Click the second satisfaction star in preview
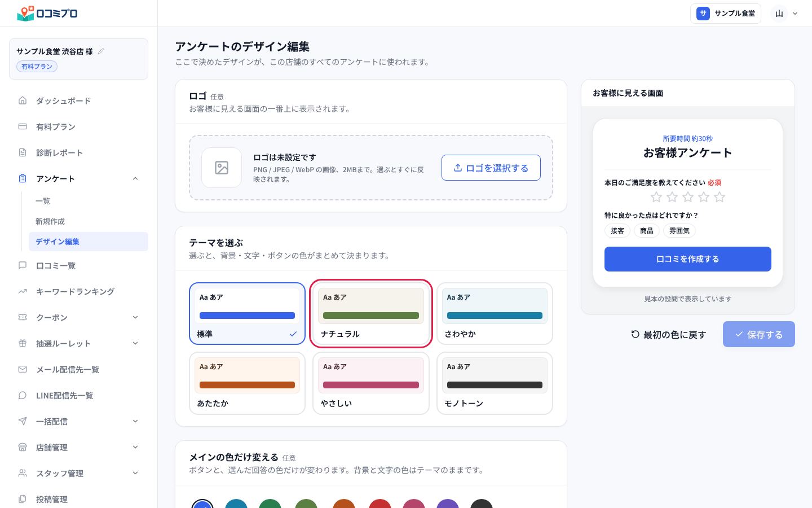Screen dimensions: 812x508 pyautogui.click(x=672, y=197)
